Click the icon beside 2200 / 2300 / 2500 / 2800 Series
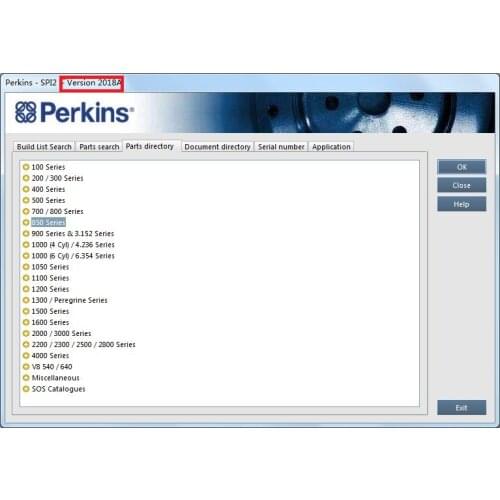Viewport: 500px width, 500px height. [x=26, y=344]
